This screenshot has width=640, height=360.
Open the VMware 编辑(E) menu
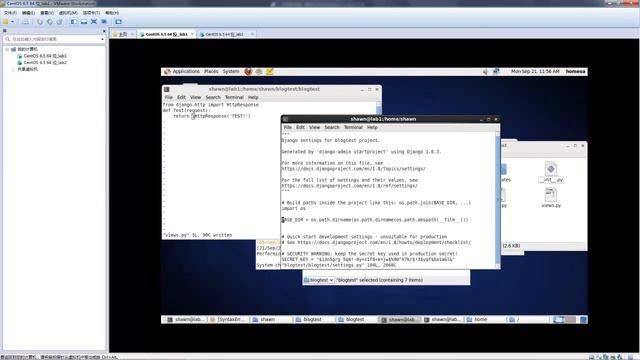28,13
